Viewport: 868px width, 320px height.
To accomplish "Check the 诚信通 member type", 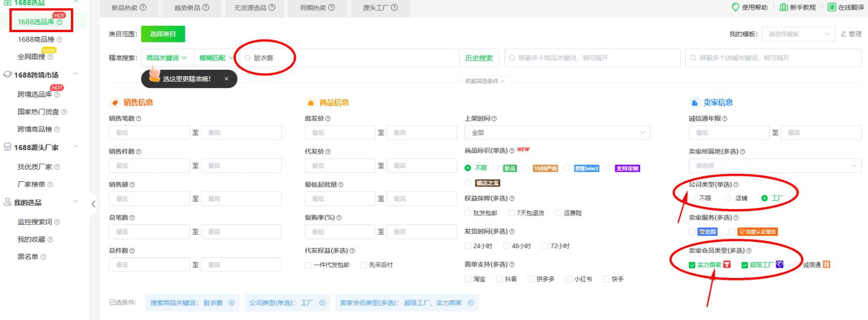I will pyautogui.click(x=798, y=265).
